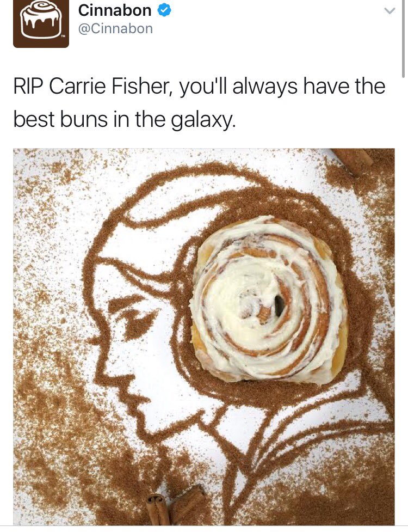
Task: Click the cinnamon stick in photo's top corner
Action: 353,161
